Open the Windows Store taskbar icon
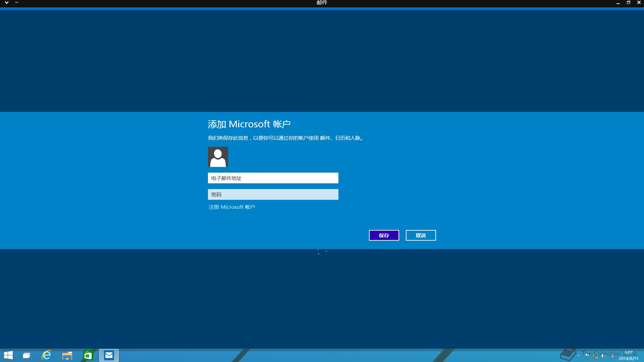Viewport: 644px width, 362px height. pyautogui.click(x=88, y=355)
